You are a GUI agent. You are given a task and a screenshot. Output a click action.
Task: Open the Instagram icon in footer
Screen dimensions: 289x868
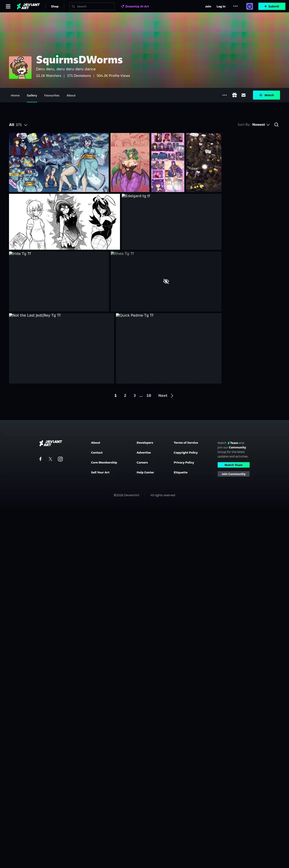(x=60, y=459)
